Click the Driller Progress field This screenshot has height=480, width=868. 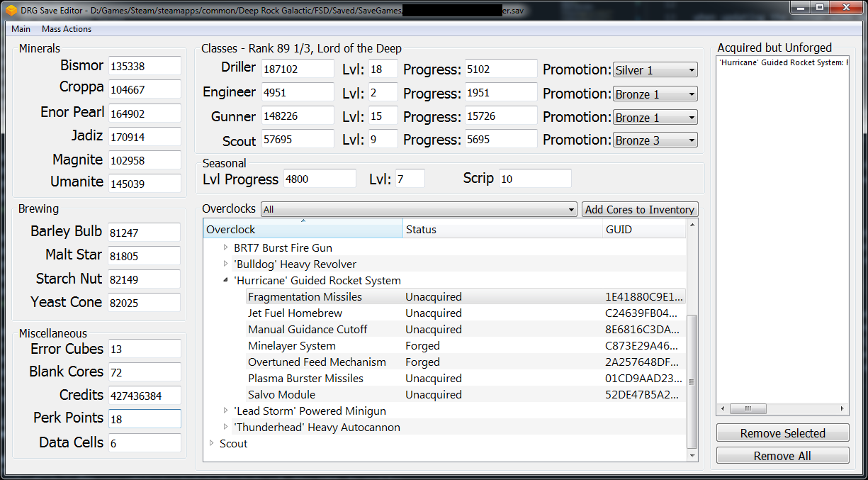[x=501, y=69]
